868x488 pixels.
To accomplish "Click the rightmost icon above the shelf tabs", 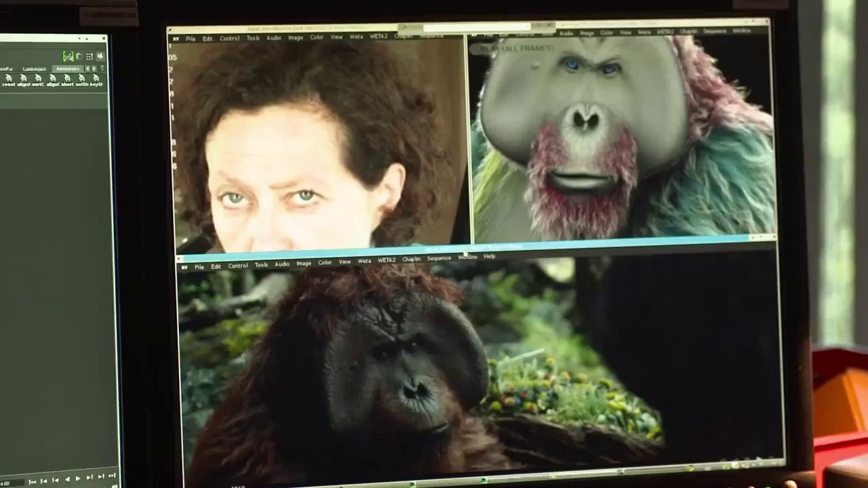I will tap(100, 56).
